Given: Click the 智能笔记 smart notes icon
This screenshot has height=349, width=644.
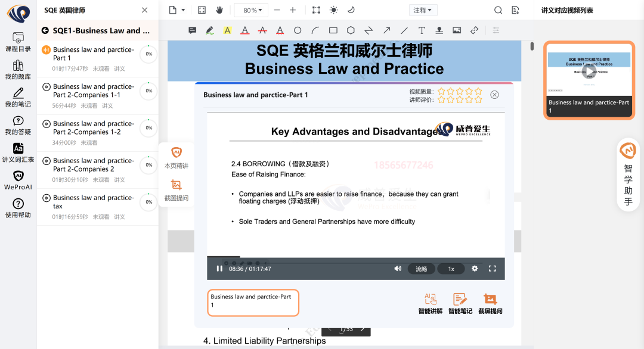Looking at the screenshot, I should 460,303.
